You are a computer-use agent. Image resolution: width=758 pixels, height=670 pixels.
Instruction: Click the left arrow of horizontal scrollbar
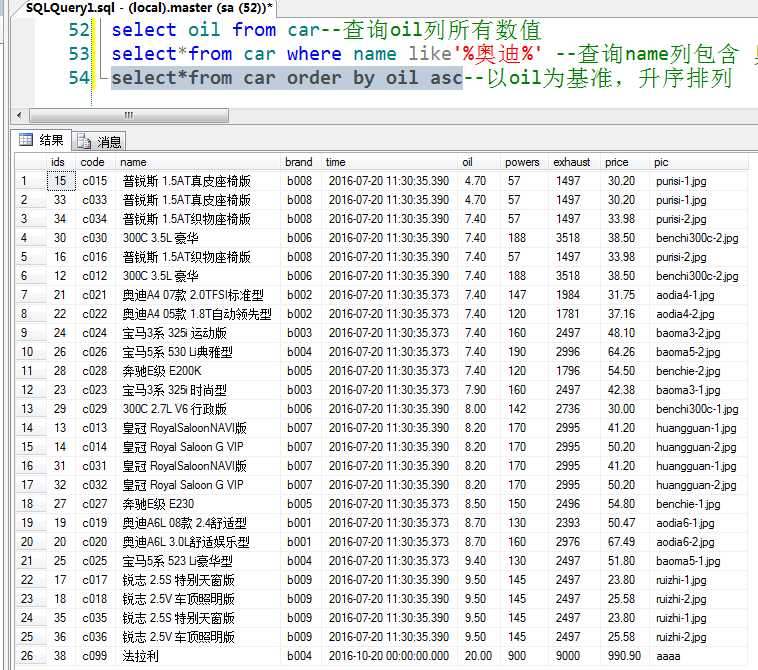pos(19,115)
